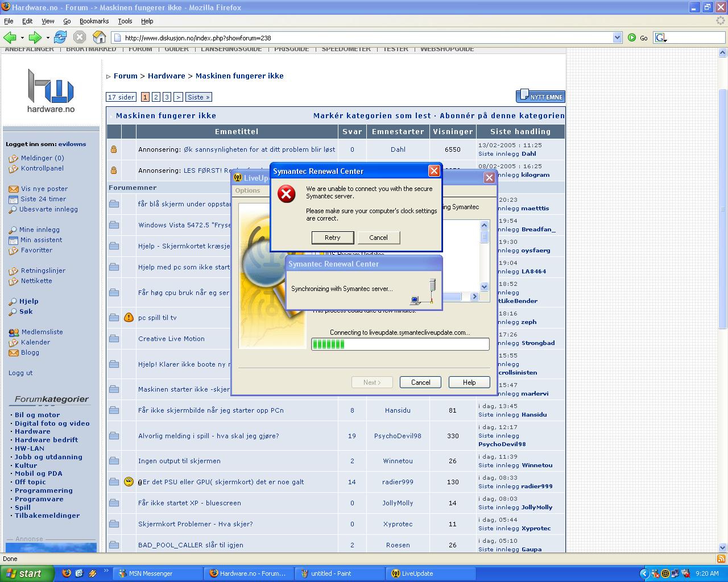
Task: Expand quick launch overflow chevron
Action: point(106,571)
